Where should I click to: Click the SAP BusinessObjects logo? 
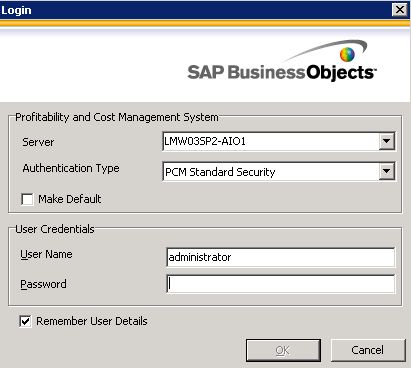(282, 61)
